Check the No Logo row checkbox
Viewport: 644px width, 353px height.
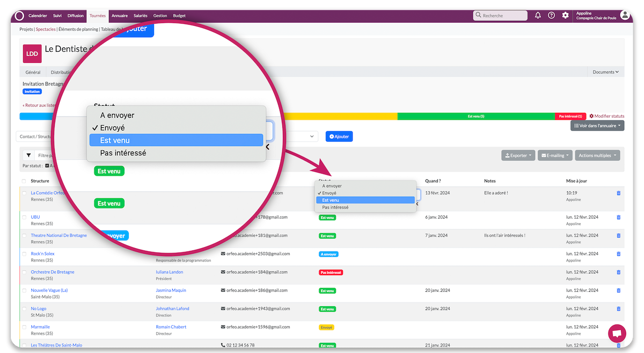click(x=25, y=308)
